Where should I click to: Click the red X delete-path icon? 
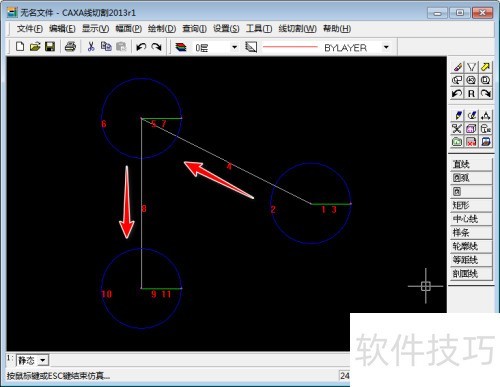point(471,142)
